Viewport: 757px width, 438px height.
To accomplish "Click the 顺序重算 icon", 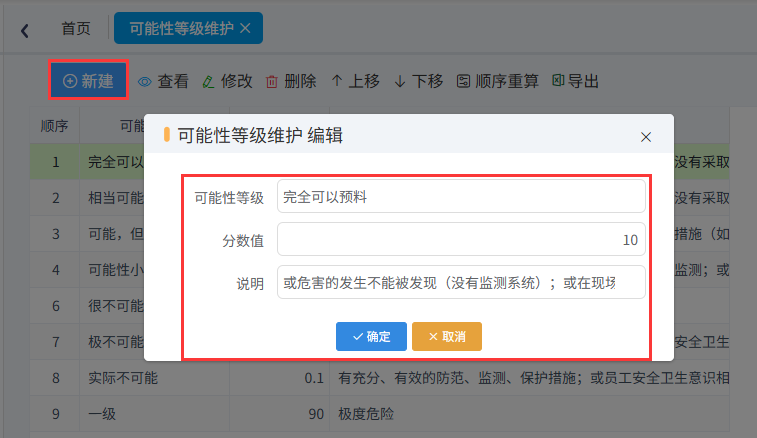I will point(463,81).
